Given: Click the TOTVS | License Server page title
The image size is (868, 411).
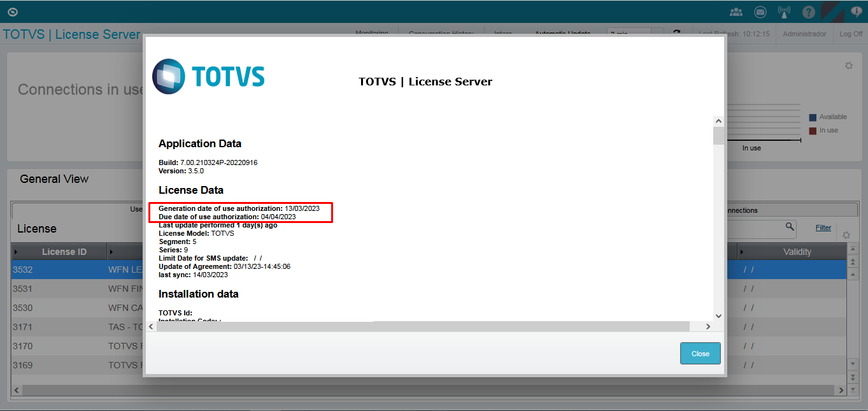Looking at the screenshot, I should [71, 34].
